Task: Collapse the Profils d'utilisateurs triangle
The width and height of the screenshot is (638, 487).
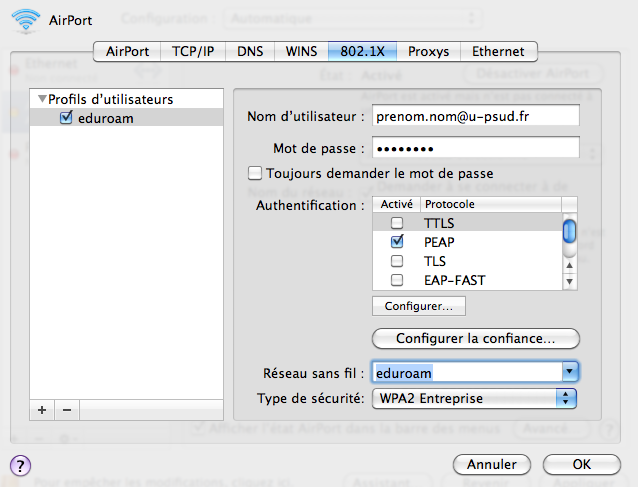Action: click(x=42, y=99)
